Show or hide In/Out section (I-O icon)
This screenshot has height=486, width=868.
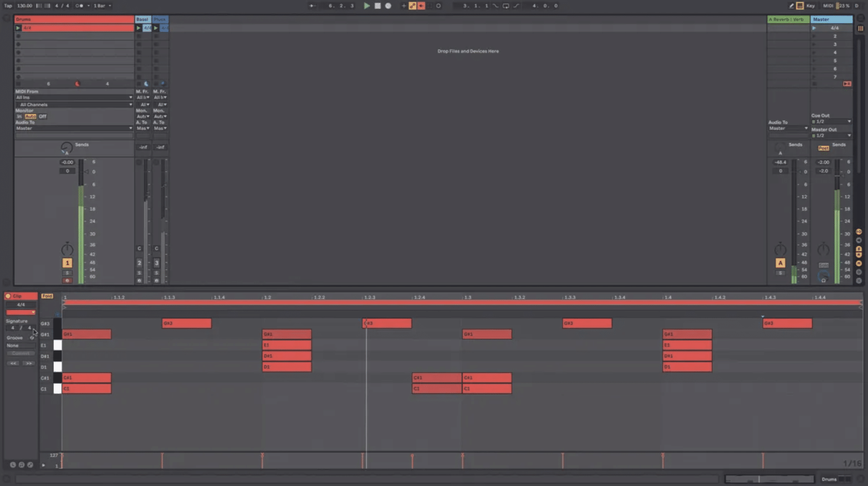click(859, 232)
